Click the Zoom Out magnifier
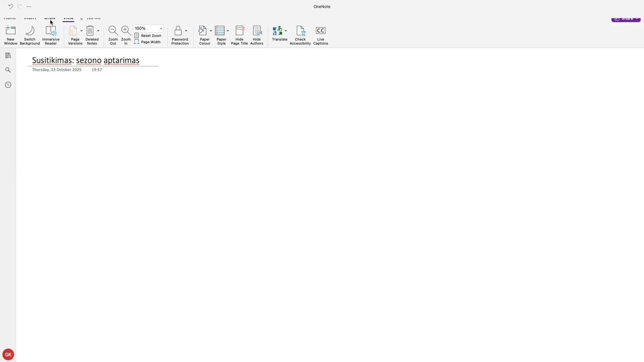Screen dimensions: 644x362 point(113,36)
